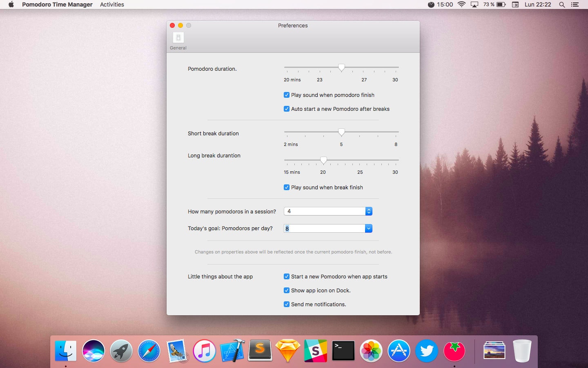Open the pomodoros per session dropdown
The image size is (588, 368).
(368, 211)
